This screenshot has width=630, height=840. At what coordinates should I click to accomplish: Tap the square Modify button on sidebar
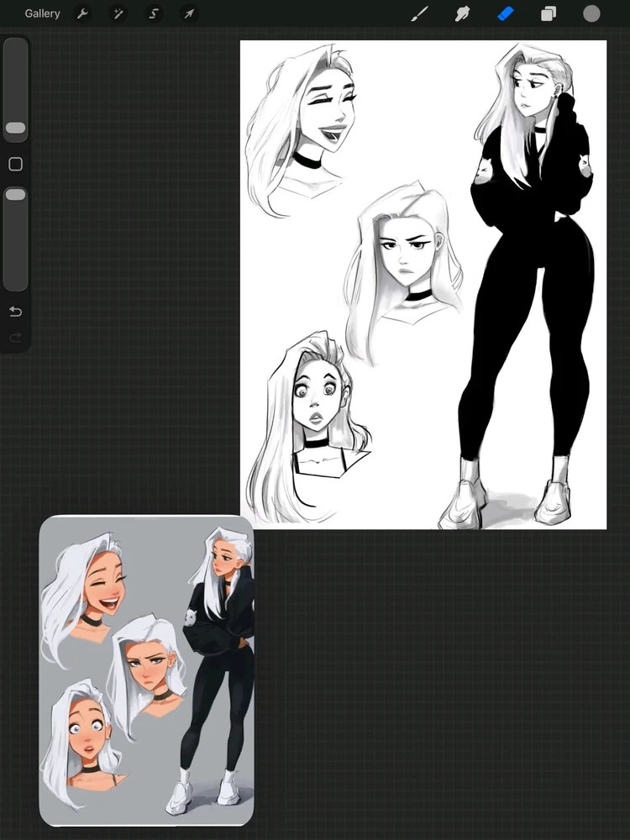tap(15, 164)
